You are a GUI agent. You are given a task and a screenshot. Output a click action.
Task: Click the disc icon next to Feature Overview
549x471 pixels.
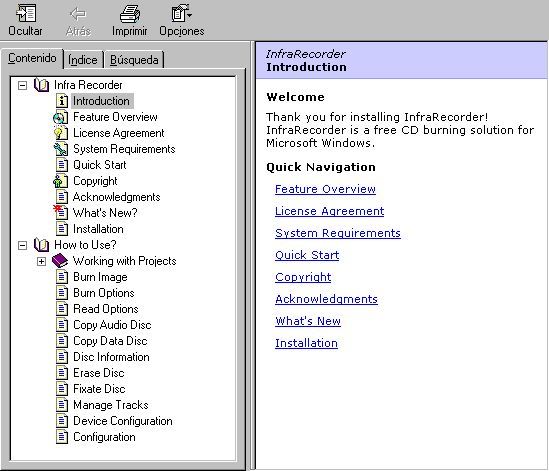60,117
